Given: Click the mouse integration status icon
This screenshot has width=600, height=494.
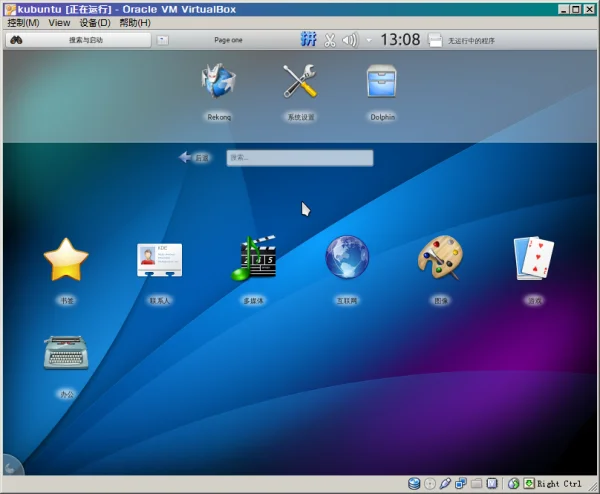Looking at the screenshot, I should click(514, 484).
